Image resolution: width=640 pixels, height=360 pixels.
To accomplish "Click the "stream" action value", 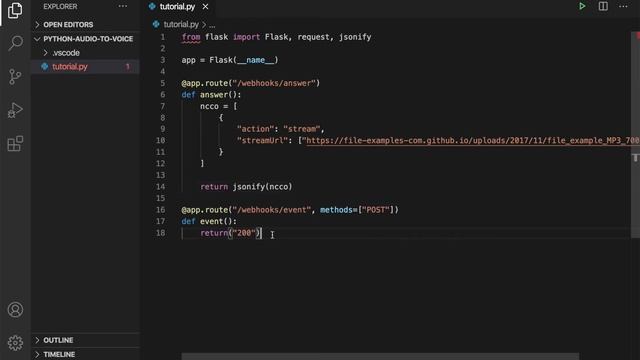I will tap(302, 129).
